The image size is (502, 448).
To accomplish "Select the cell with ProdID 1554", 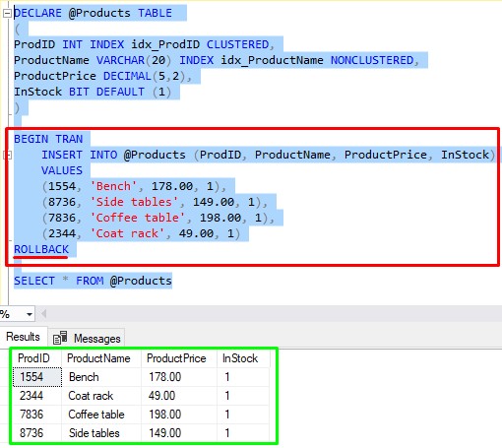I will coord(37,377).
